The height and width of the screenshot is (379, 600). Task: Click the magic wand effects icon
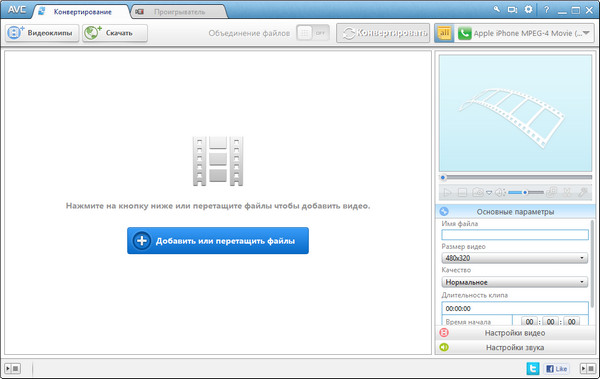582,192
